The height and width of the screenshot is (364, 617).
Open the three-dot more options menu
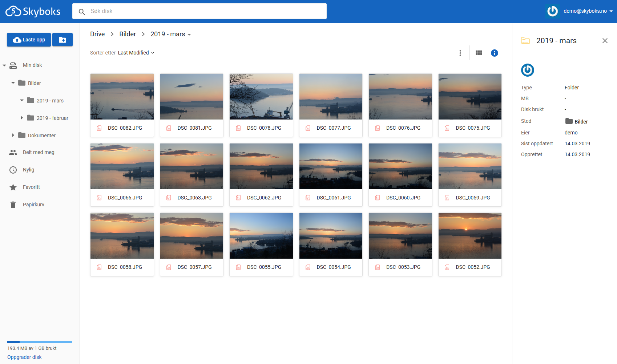pyautogui.click(x=460, y=53)
